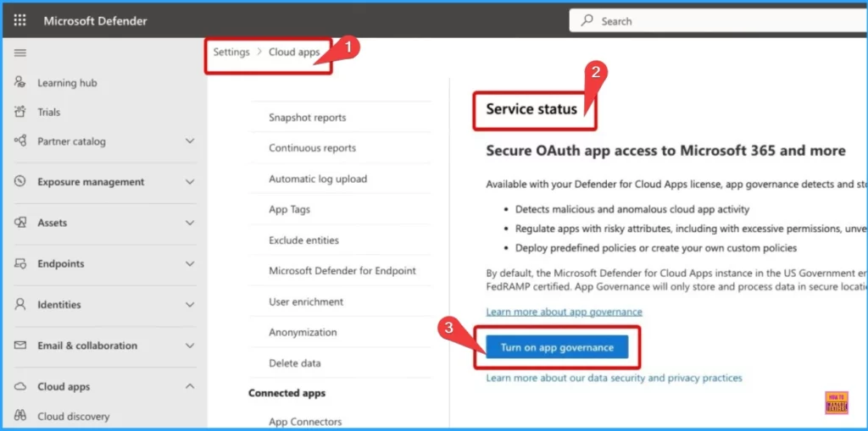Open data security and privacy practices link
Image resolution: width=868 pixels, height=431 pixels.
[614, 378]
